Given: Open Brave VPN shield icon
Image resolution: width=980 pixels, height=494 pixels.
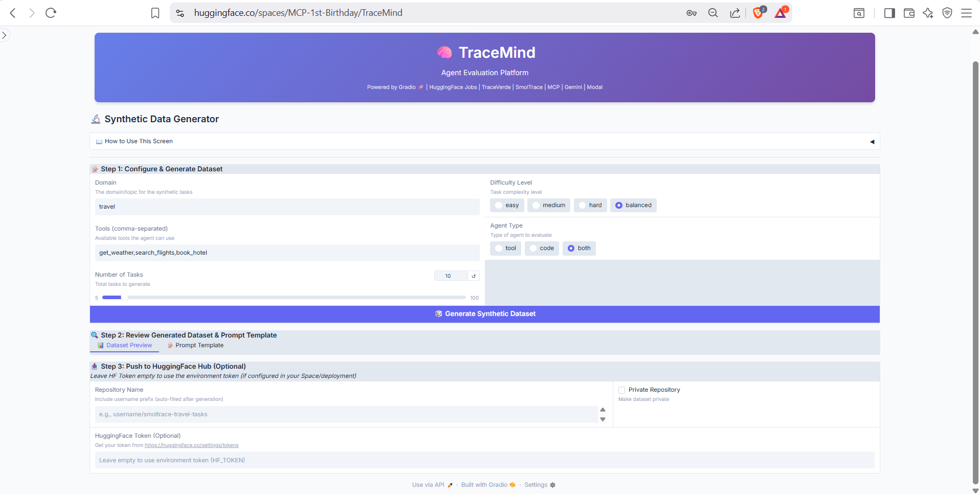Looking at the screenshot, I should [x=947, y=13].
